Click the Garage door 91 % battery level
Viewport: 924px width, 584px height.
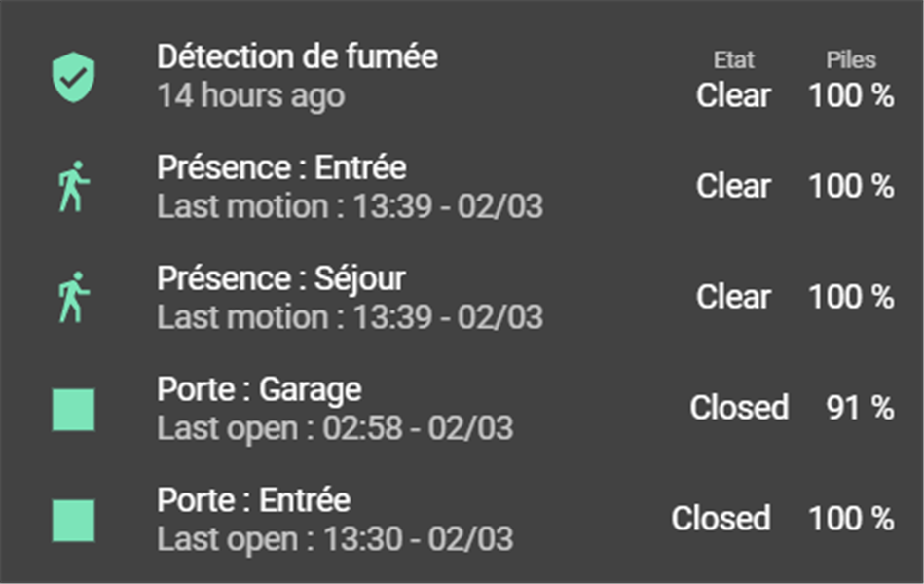[x=857, y=407]
